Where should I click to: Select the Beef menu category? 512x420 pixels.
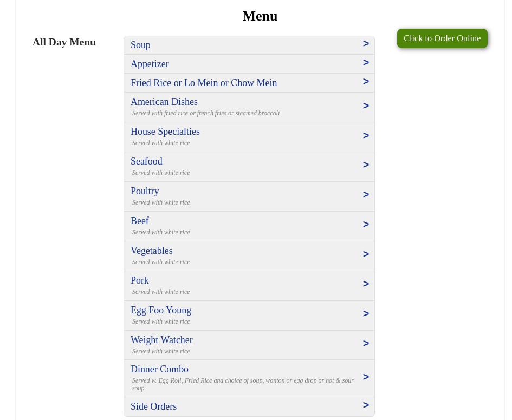click(140, 221)
